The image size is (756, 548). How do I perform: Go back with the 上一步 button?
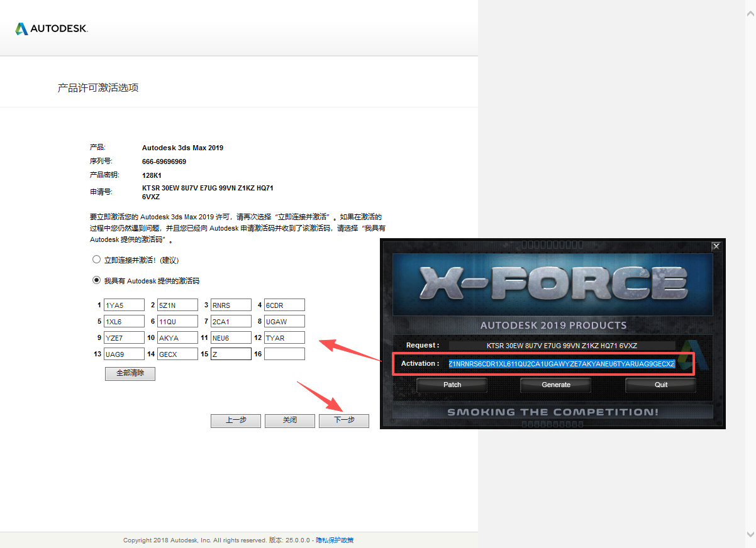click(x=236, y=420)
